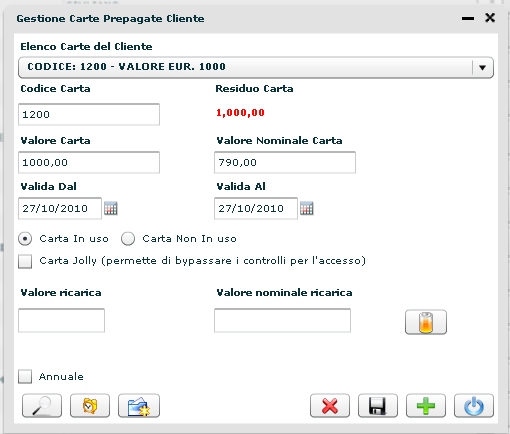Click the Codice Carta input field
Viewport: 510px width, 434px height.
pos(89,115)
